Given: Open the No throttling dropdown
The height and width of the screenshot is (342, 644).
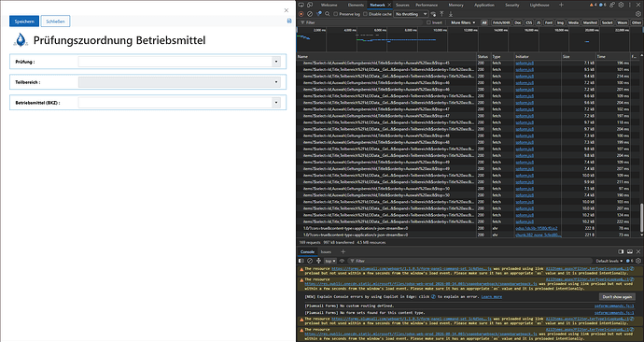Looking at the screenshot, I should point(411,14).
